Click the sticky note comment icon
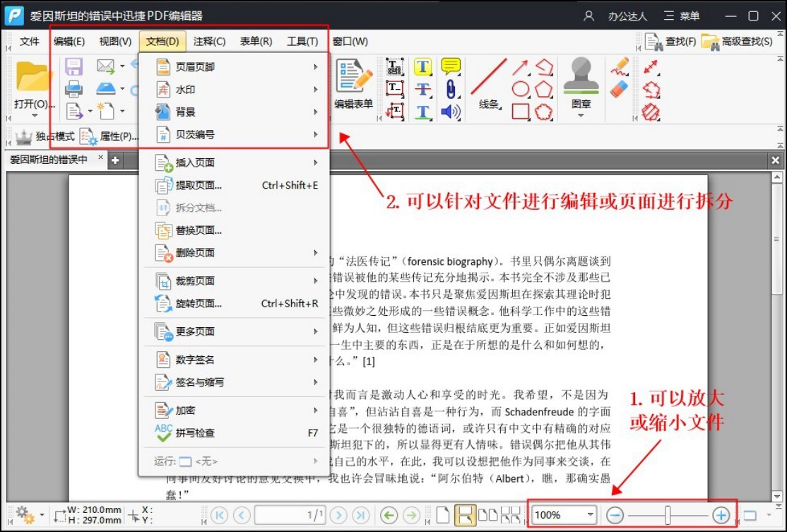Viewport: 787px width, 532px height. point(450,66)
